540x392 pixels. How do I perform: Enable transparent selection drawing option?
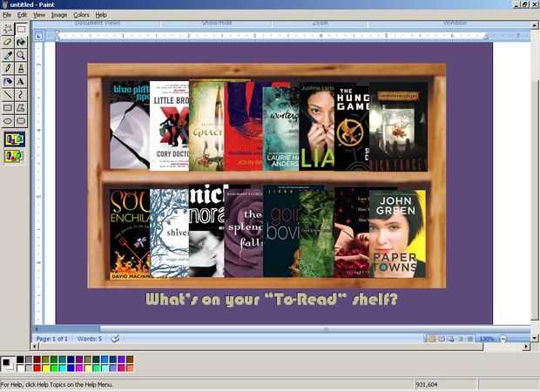click(14, 156)
